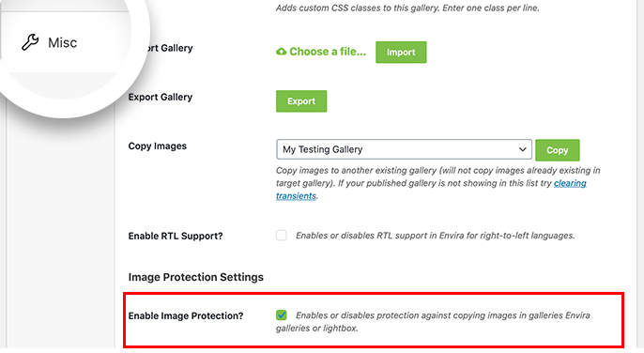The height and width of the screenshot is (353, 644).
Task: Click the Export Gallery field label
Action: click(x=161, y=97)
